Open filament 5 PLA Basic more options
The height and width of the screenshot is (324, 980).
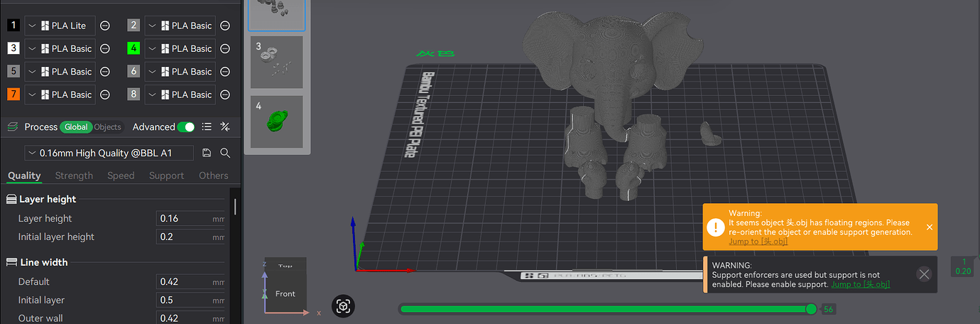pyautogui.click(x=105, y=72)
